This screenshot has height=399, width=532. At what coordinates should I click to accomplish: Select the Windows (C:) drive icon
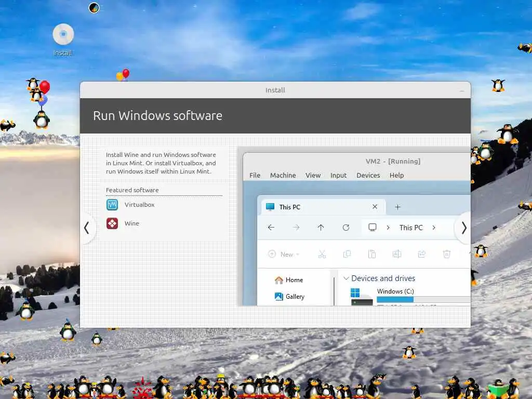pos(362,297)
